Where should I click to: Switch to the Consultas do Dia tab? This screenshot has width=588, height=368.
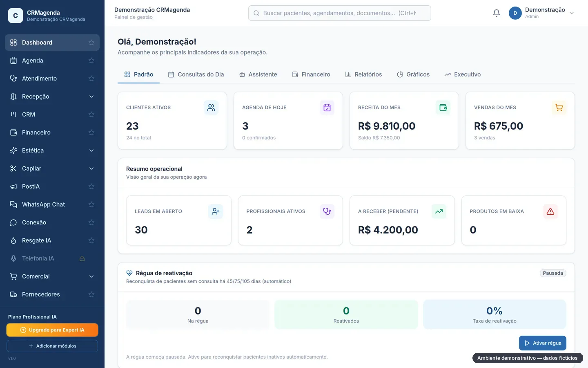pyautogui.click(x=196, y=74)
